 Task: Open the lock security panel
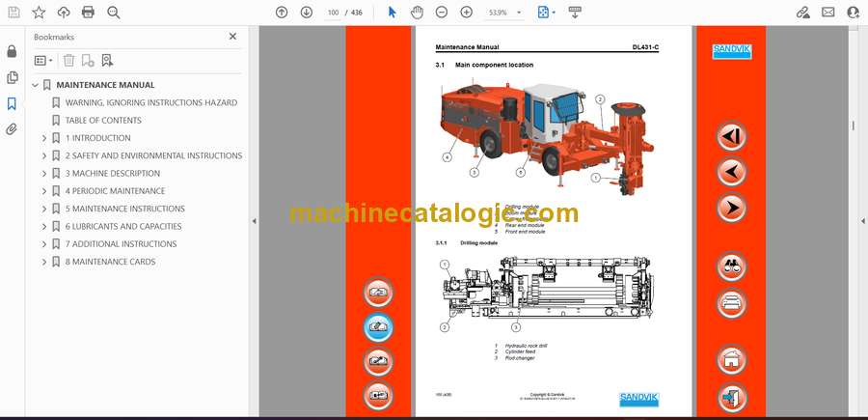(x=12, y=51)
